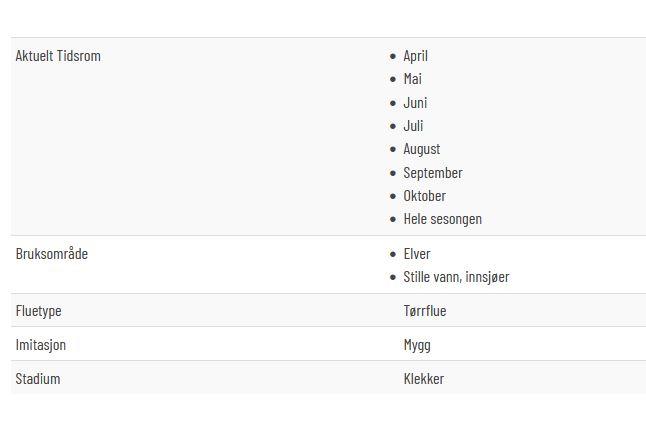This screenshot has height=426, width=646.
Task: Click the Juni month entry
Action: tap(415, 103)
